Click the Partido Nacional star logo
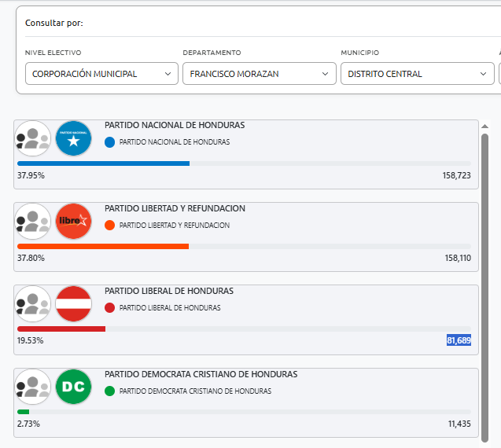The image size is (501, 448). 74,138
